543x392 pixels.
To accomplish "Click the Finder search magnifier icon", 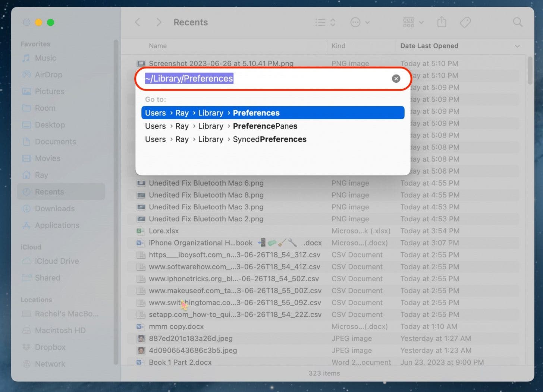I will point(517,22).
